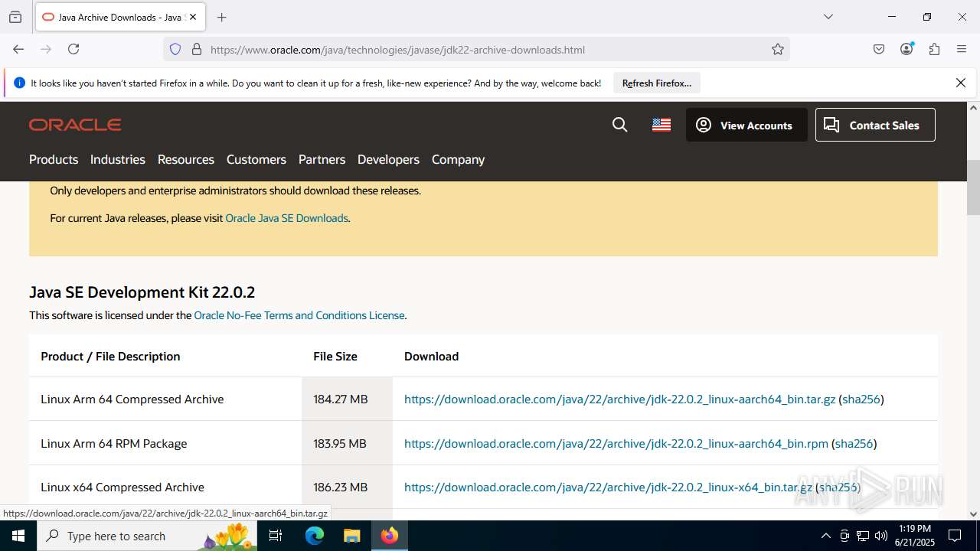
Task: Go back to the previous page
Action: (x=18, y=49)
